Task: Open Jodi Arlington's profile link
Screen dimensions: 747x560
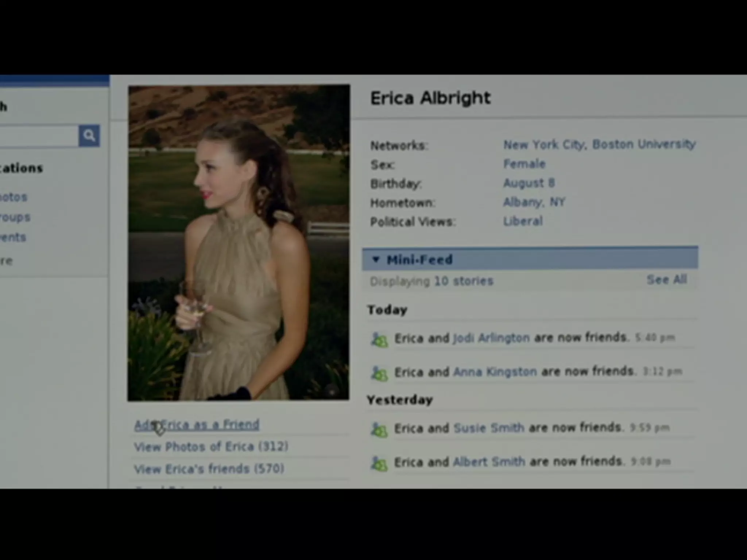Action: pyautogui.click(x=491, y=338)
